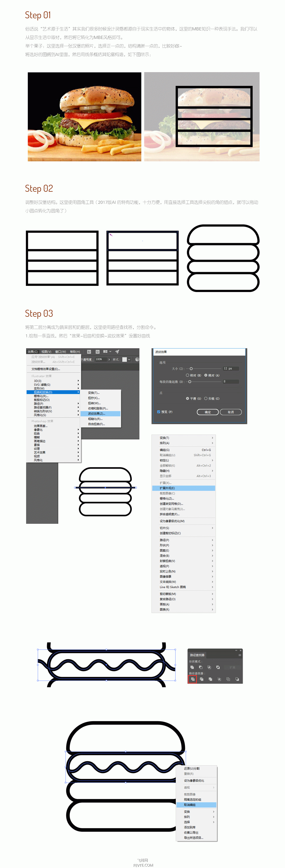285x868 pixels.
Task: Select the 绝对 (A) radio button
Action: [x=206, y=375]
